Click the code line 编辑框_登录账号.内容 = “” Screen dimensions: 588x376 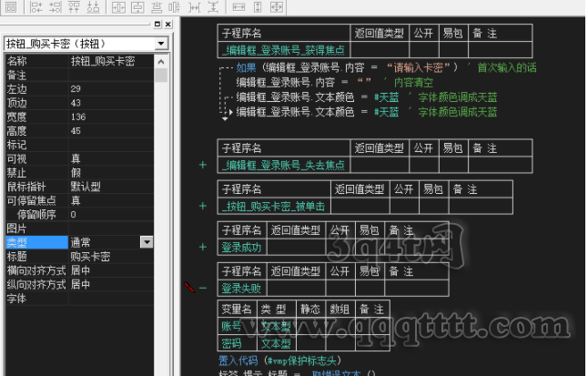[304, 82]
